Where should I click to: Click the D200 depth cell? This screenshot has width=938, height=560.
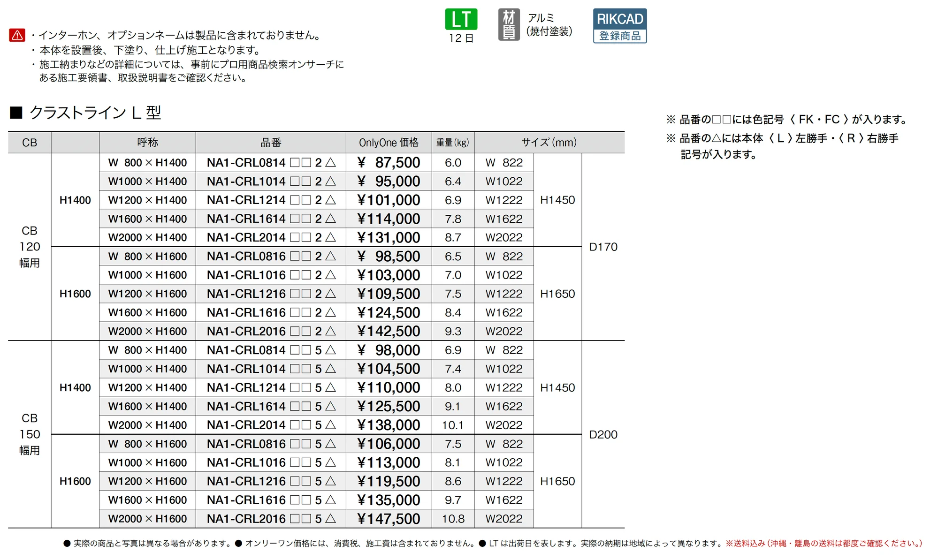click(x=603, y=435)
